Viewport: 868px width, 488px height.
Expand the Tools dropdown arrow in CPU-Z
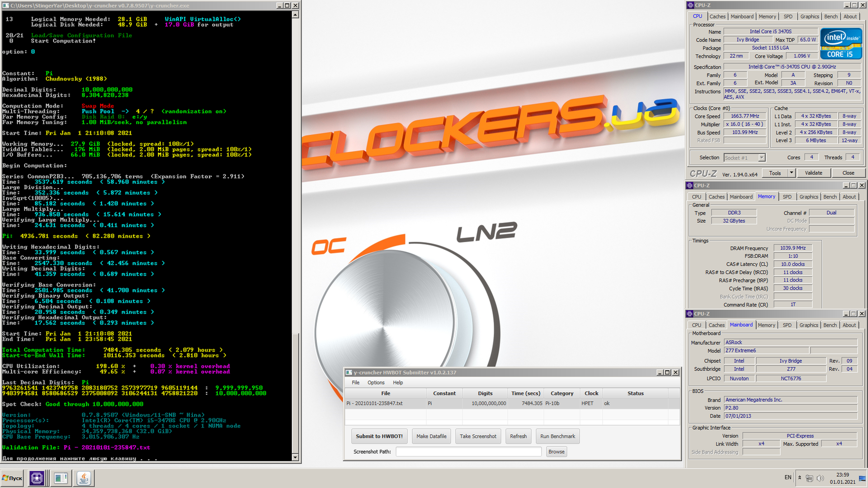(791, 173)
